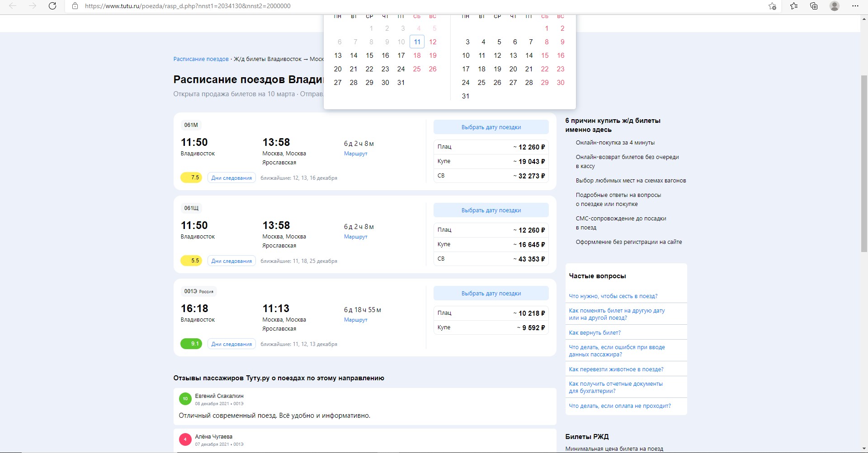Add page to favorites star icon
This screenshot has height=453, width=868.
click(x=773, y=6)
